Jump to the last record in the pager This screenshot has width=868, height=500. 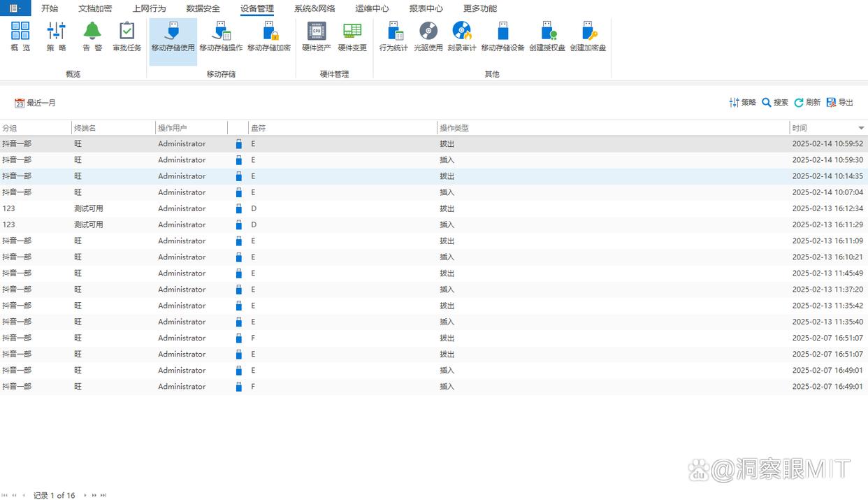click(x=103, y=495)
